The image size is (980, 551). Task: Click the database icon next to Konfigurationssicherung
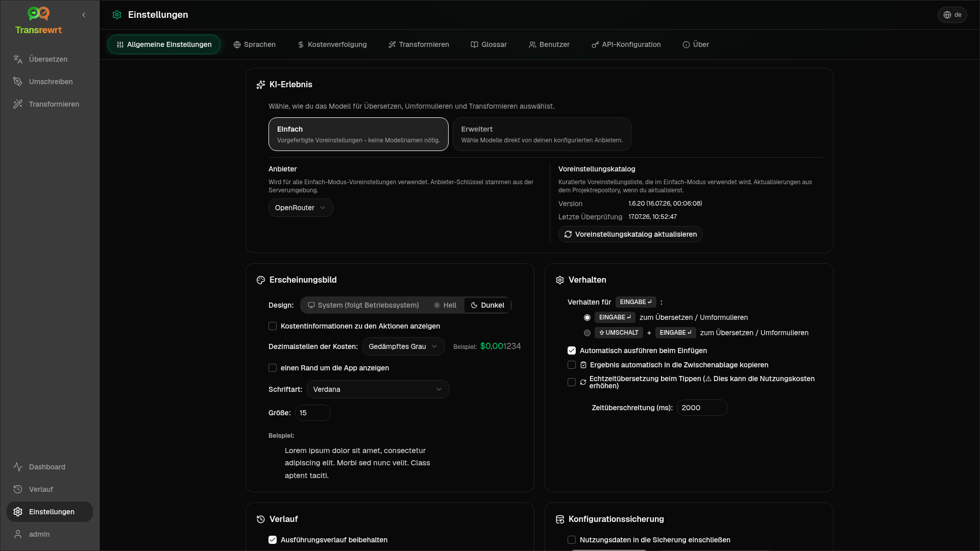point(560,519)
